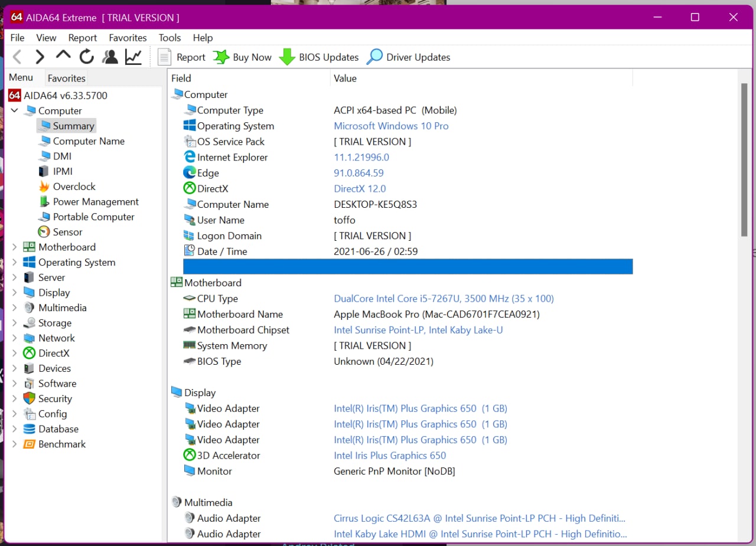Open the Cirrus Logic CS42L63A audio link
Image resolution: width=756 pixels, height=546 pixels.
point(480,518)
